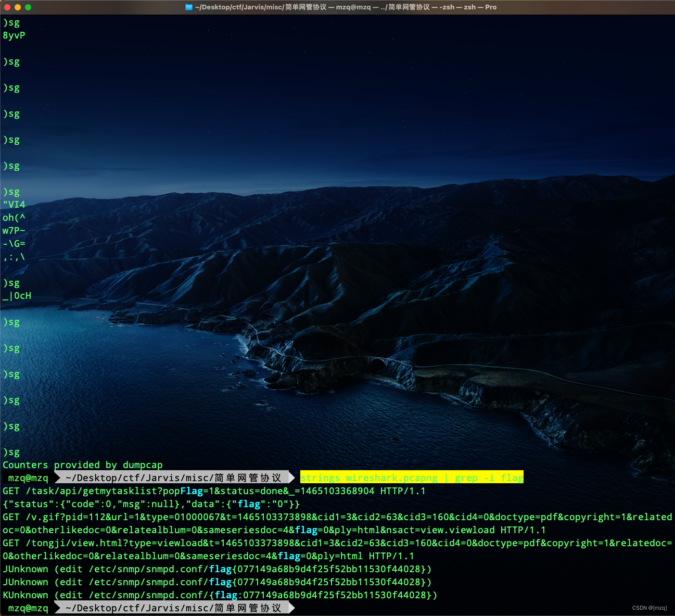Click the path segment on the empty bottom prompt
This screenshot has width=675, height=616.
click(x=174, y=608)
